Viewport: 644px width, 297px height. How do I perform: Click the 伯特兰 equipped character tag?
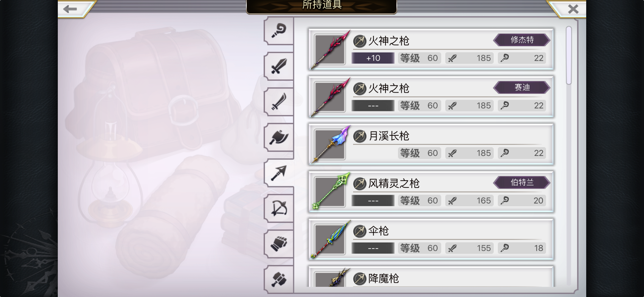coord(522,182)
